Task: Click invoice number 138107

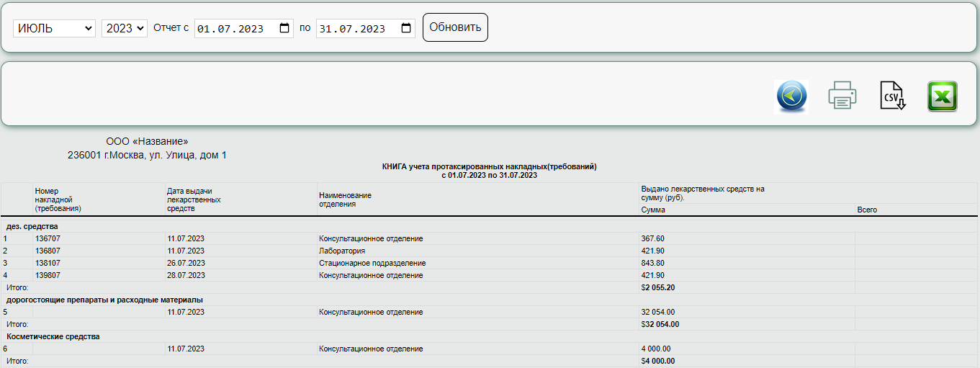Action: 48,263
